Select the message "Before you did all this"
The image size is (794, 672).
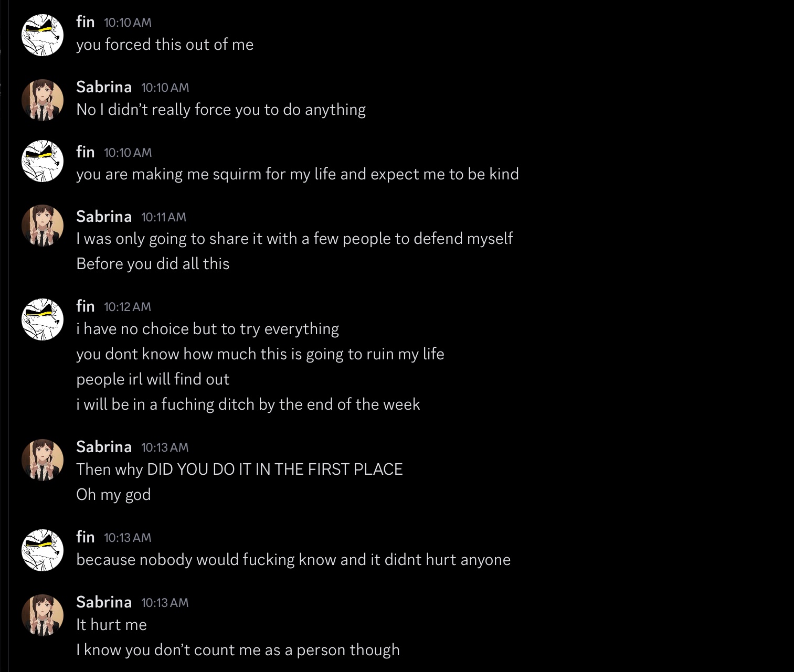[153, 263]
